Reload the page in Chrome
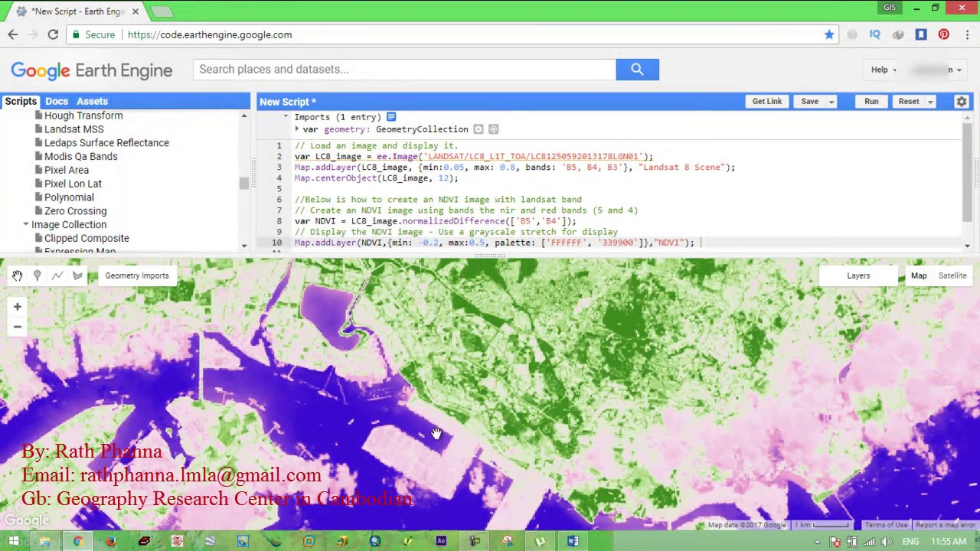Viewport: 980px width, 551px height. click(x=53, y=34)
